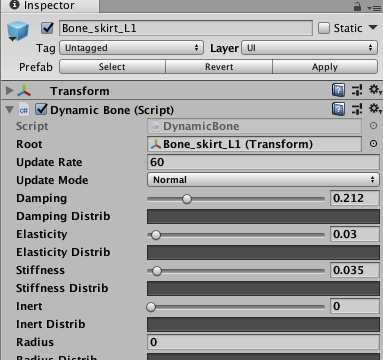The image size is (383, 360).
Task: Click the Inspector lock icon
Action: 357,7
